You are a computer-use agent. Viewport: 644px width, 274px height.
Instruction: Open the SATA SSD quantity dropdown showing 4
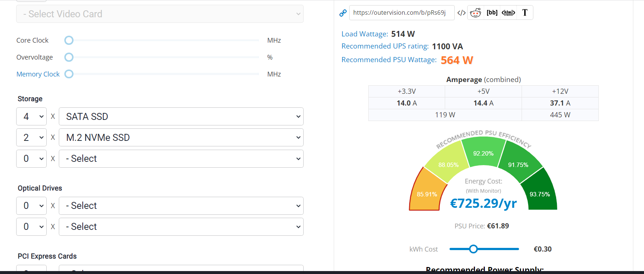pyautogui.click(x=32, y=117)
